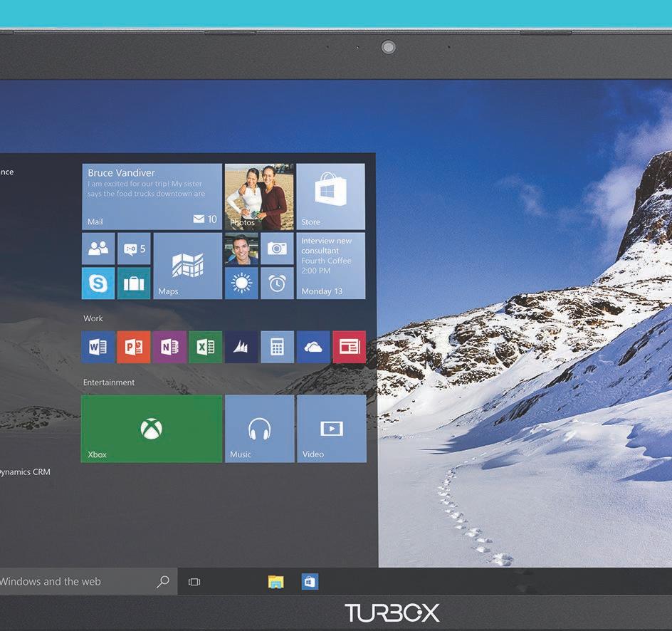Open the briefcase travel tile
The image size is (672, 631).
tap(134, 283)
